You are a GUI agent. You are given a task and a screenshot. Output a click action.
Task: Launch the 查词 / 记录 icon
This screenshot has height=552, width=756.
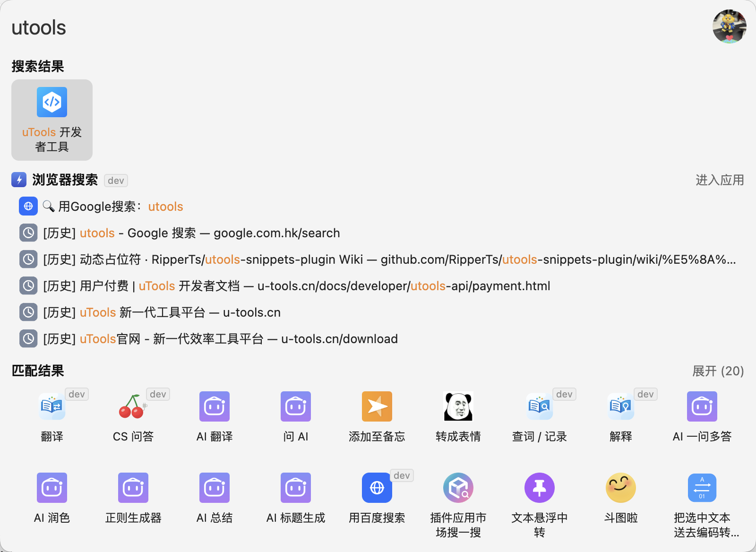pos(540,406)
